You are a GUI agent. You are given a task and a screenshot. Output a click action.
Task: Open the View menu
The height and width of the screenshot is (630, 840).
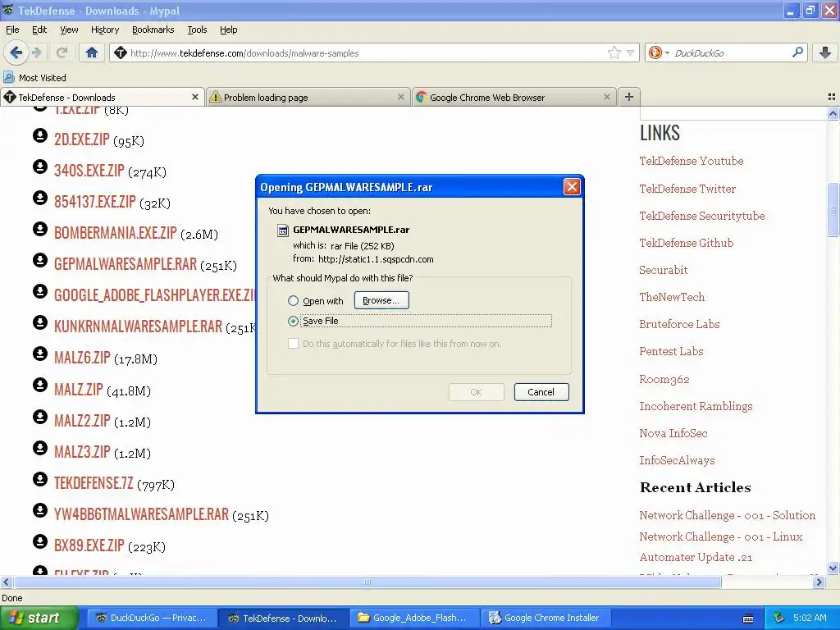pyautogui.click(x=69, y=30)
